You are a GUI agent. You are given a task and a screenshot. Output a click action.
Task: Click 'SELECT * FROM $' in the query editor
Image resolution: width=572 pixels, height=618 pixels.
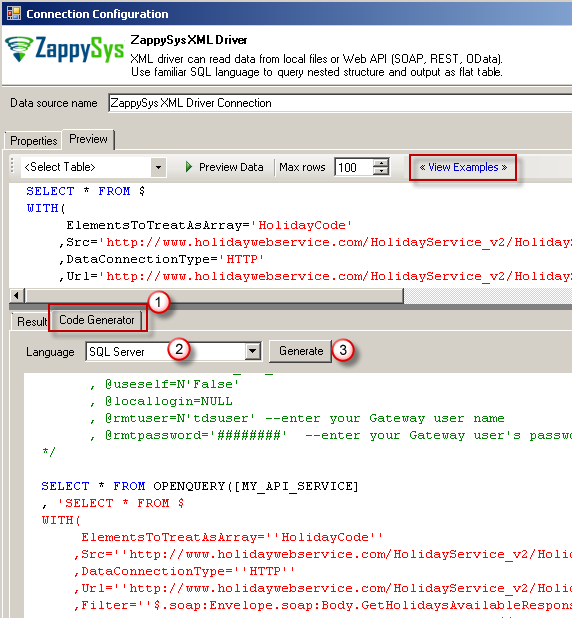[86, 191]
